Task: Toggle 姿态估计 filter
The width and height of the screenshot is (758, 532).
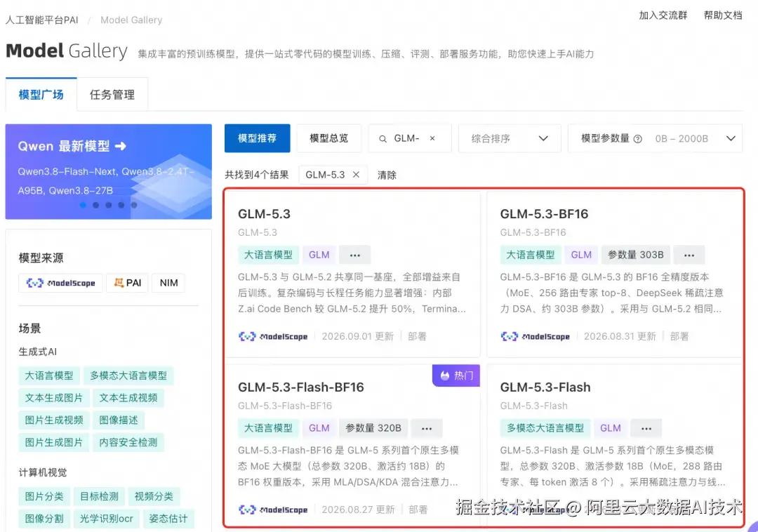Action: [168, 519]
